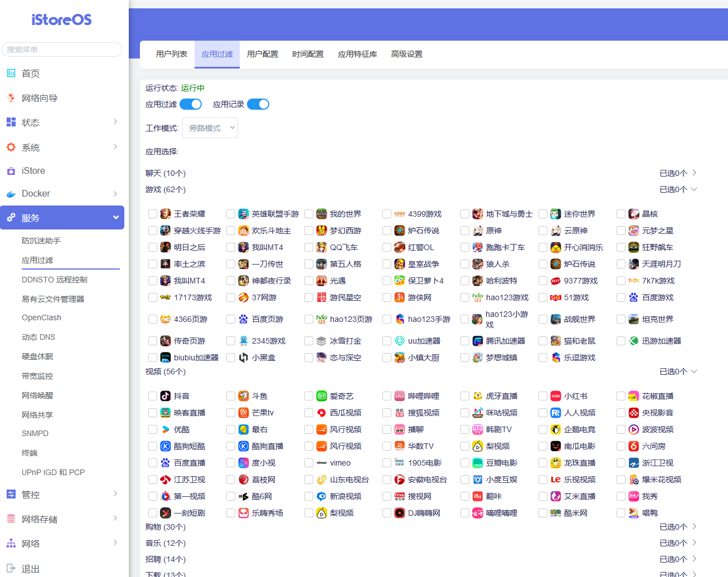
Task: Click the 英雄联盟手游 app icon
Action: (x=244, y=214)
